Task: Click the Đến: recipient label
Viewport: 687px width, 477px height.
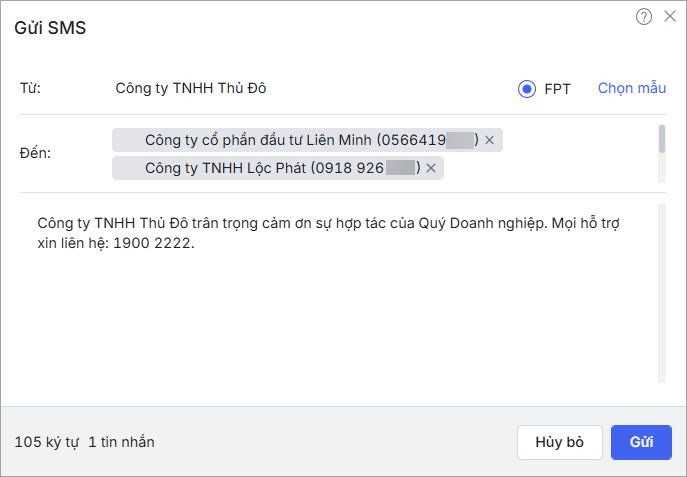Action: 35,154
